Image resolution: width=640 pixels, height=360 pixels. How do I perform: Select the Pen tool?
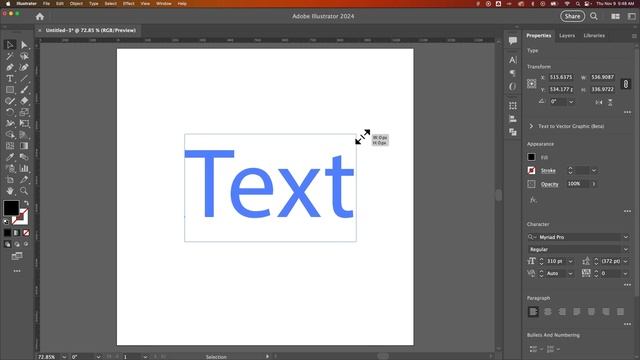(10, 67)
